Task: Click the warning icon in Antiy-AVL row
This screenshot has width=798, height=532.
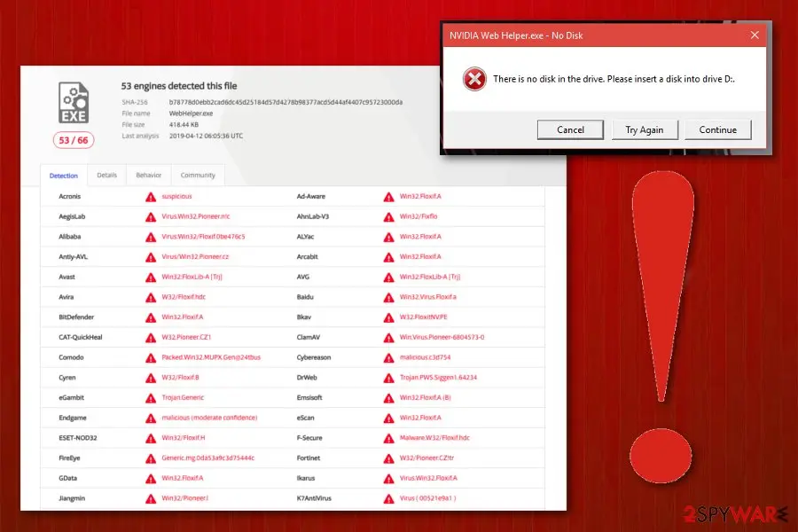Action: pos(151,258)
